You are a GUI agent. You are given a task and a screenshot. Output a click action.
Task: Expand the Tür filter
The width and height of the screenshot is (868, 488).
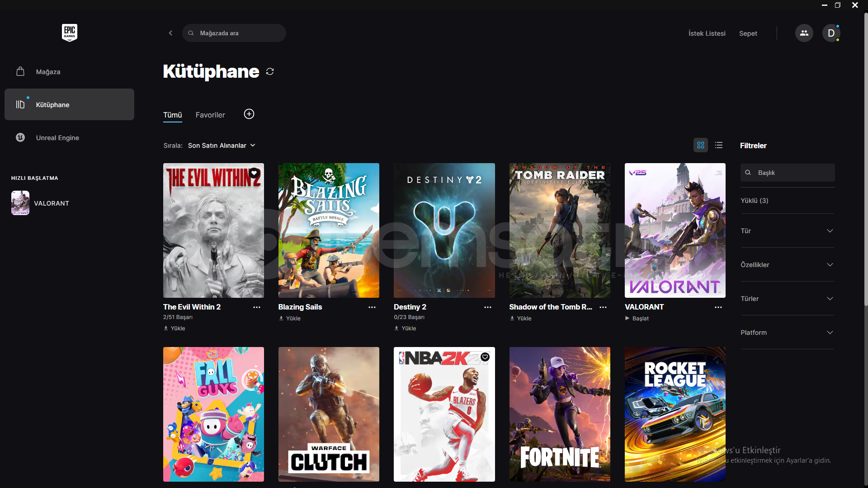point(787,231)
